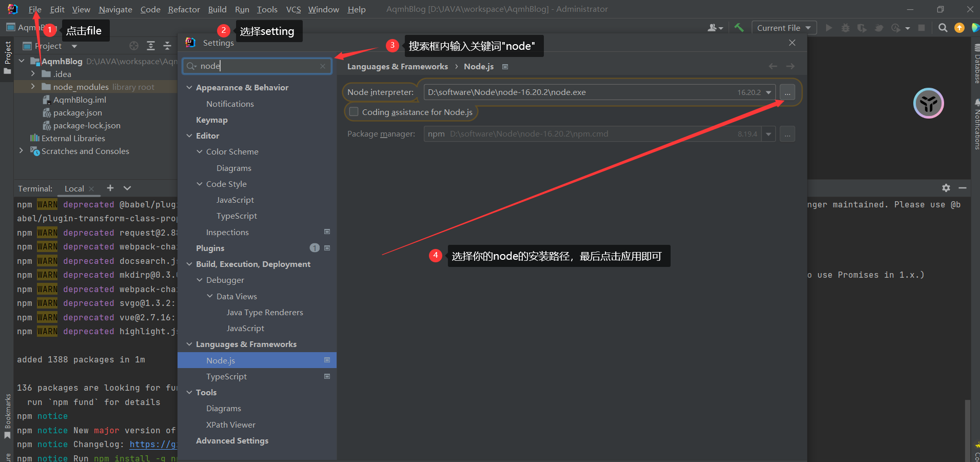The height and width of the screenshot is (462, 980).
Task: Enable Coding assistance for Node.js checkbox
Action: (x=354, y=112)
